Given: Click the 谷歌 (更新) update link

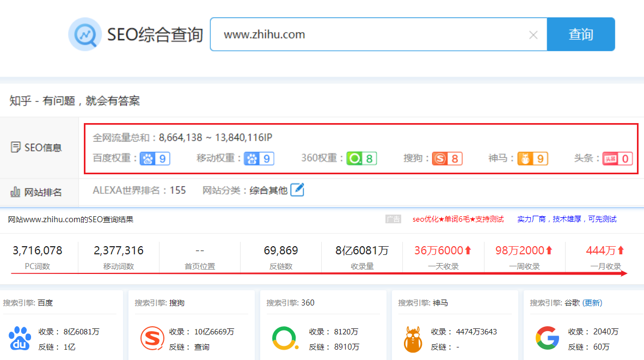Looking at the screenshot, I should point(592,303).
